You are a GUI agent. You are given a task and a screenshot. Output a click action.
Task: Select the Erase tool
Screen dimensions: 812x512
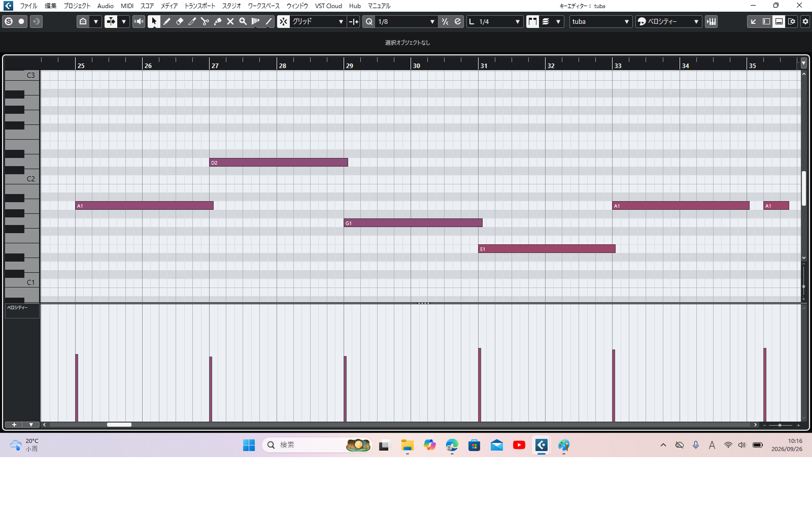pyautogui.click(x=179, y=21)
